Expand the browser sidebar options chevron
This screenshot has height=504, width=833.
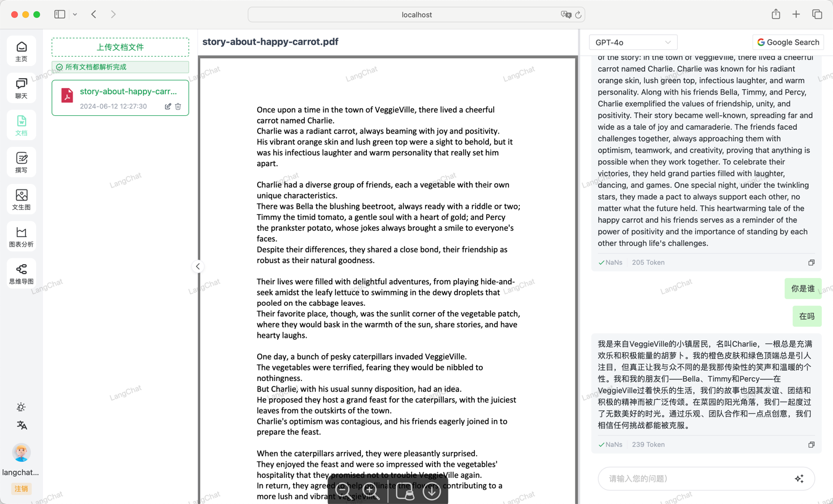[x=75, y=14]
